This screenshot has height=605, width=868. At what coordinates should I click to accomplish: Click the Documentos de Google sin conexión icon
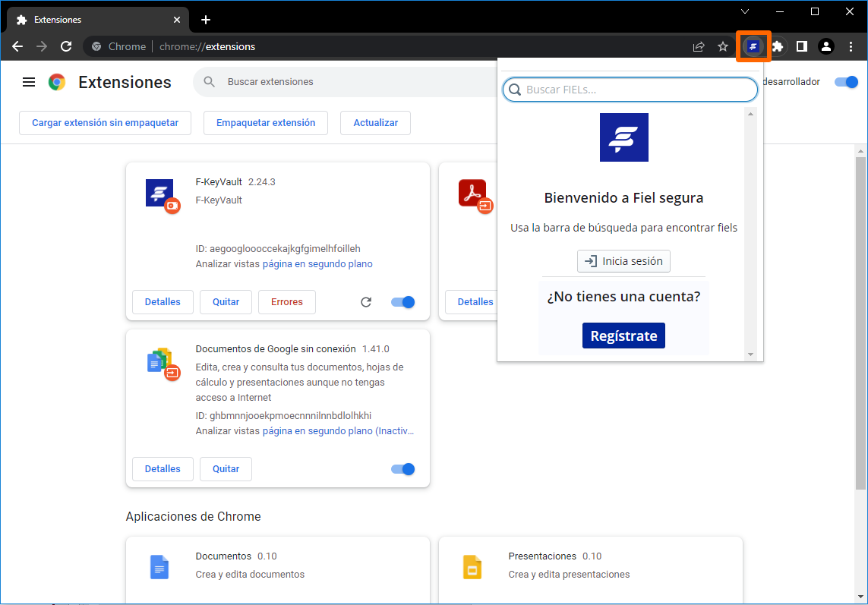point(160,361)
